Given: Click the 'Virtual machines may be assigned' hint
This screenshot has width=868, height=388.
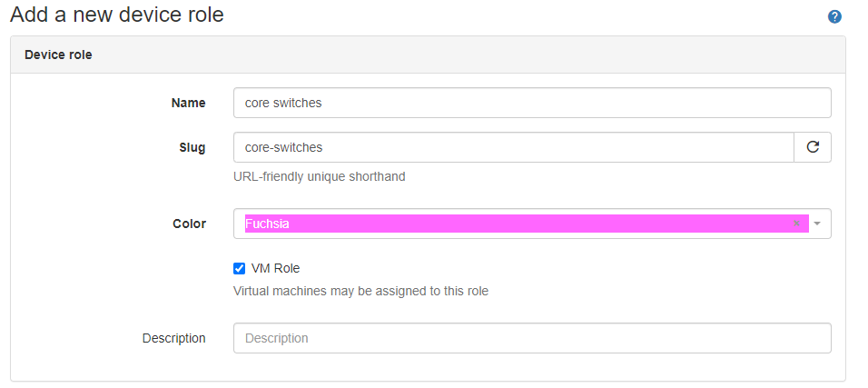Looking at the screenshot, I should click(360, 292).
